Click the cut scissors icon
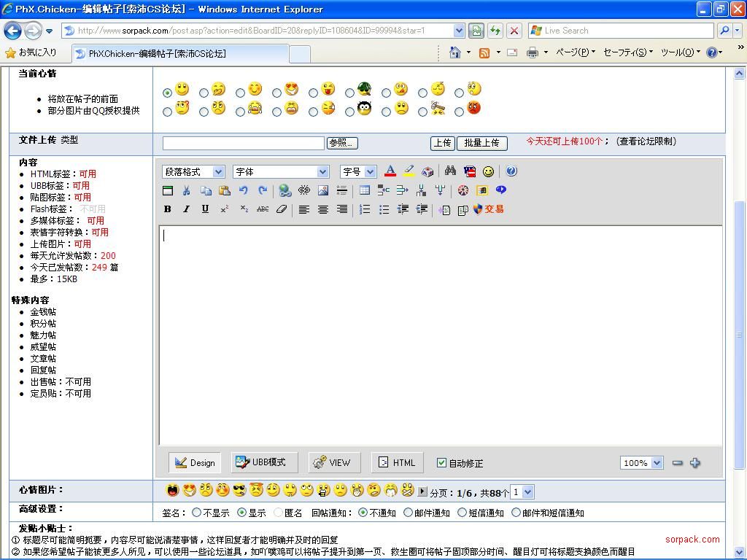The width and height of the screenshot is (747, 560). [x=187, y=190]
